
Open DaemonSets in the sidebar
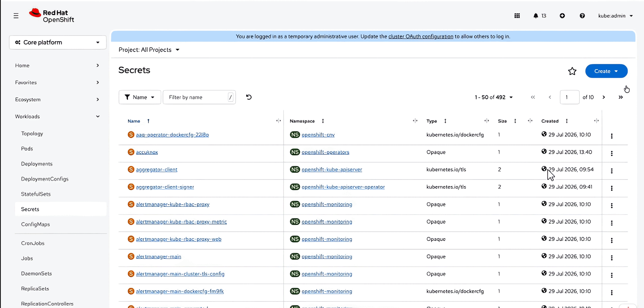[x=36, y=273]
